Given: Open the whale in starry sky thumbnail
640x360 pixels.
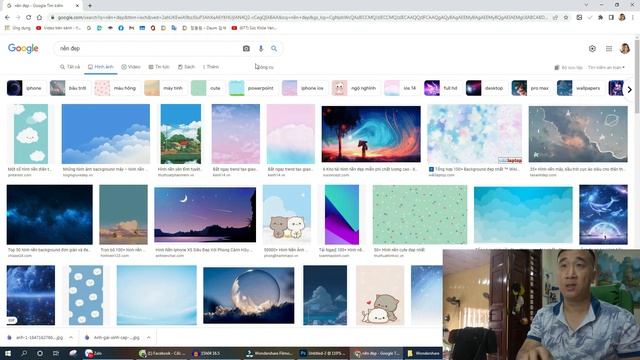Looking at the screenshot, I should click(603, 215).
